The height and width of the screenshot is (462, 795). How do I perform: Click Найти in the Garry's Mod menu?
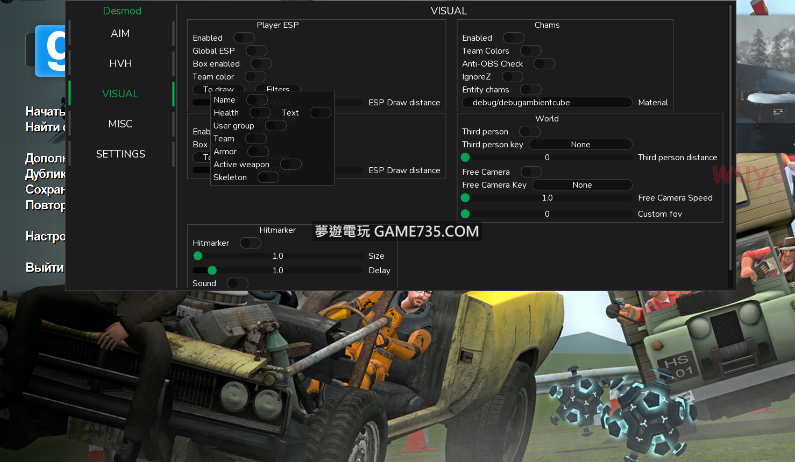tap(45, 127)
